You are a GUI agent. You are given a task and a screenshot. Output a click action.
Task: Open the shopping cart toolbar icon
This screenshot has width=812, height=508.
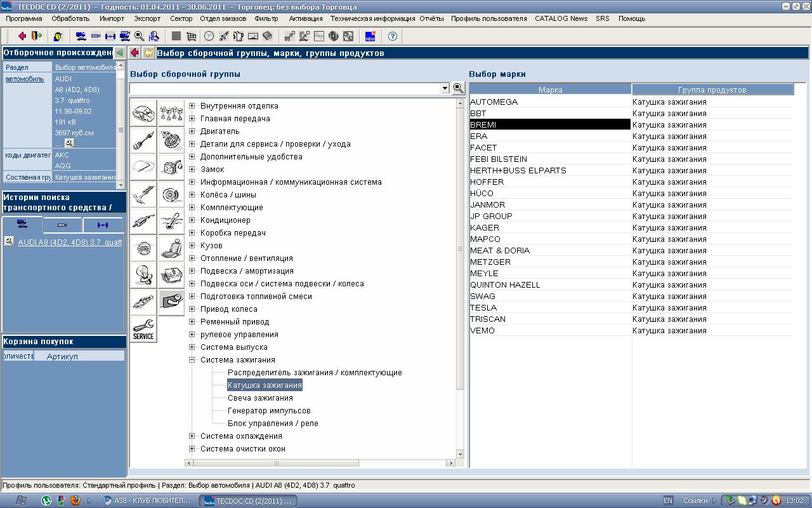click(192, 36)
